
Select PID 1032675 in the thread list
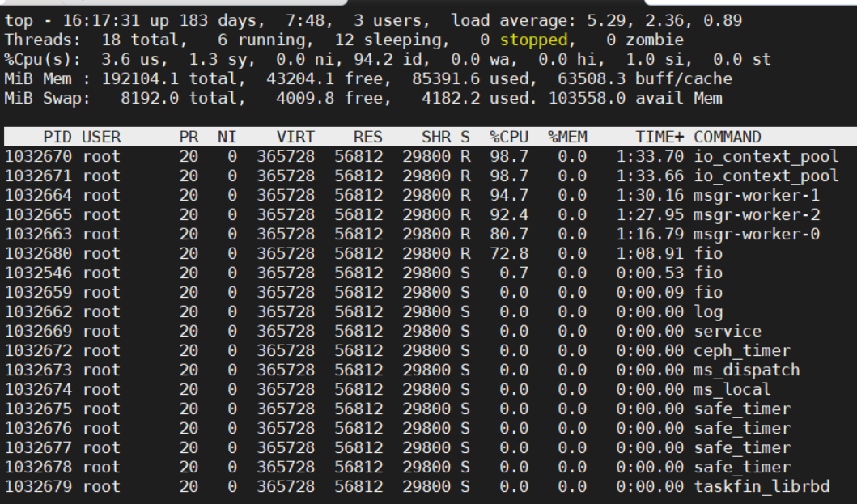(x=38, y=409)
